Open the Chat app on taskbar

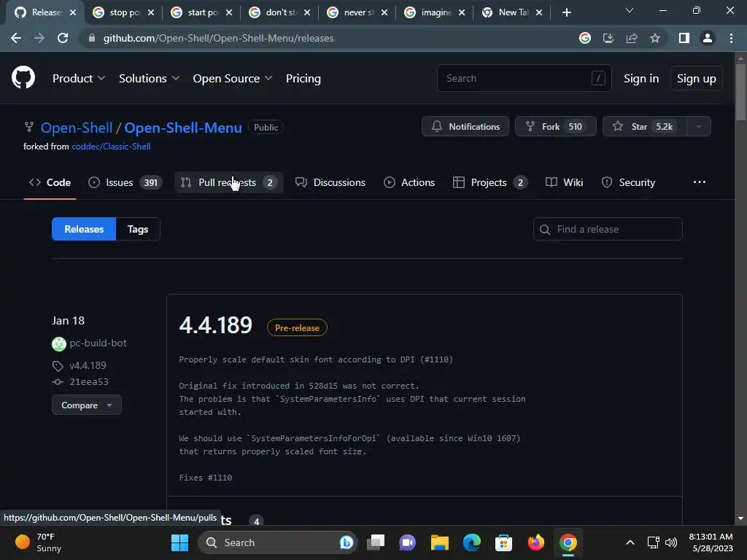408,542
